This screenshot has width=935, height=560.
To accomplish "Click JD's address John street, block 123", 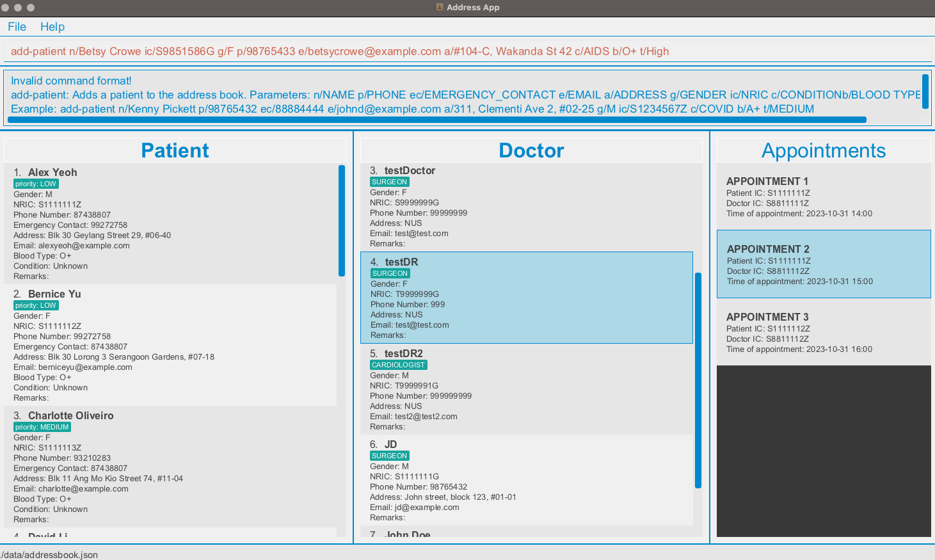I will tap(443, 497).
